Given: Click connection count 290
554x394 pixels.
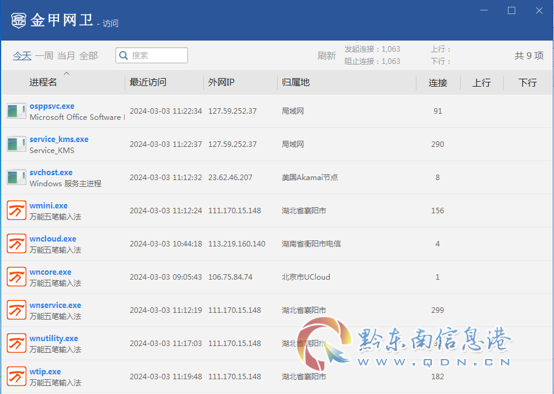Looking at the screenshot, I should (x=437, y=144).
